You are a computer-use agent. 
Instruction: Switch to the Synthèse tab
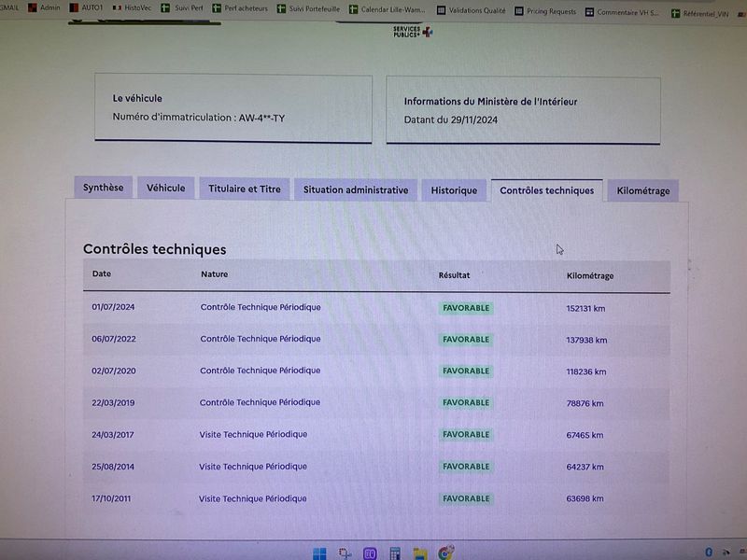(x=103, y=188)
